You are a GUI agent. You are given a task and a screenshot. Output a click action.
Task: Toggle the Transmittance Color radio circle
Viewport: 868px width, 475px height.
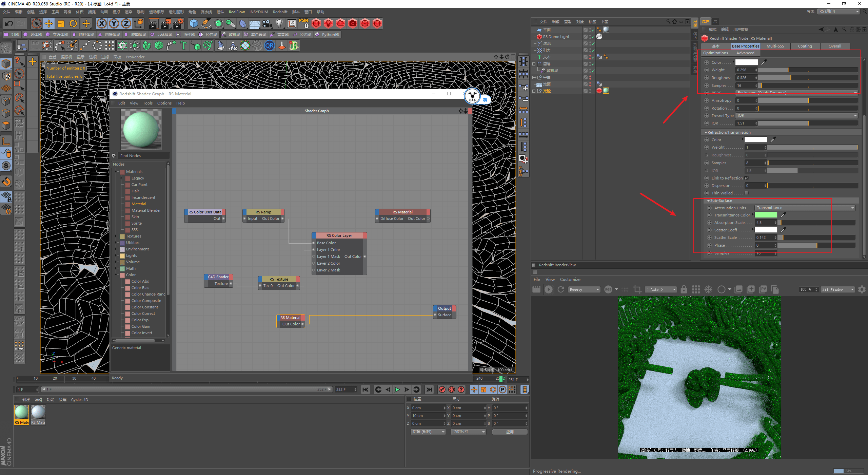[x=709, y=215]
